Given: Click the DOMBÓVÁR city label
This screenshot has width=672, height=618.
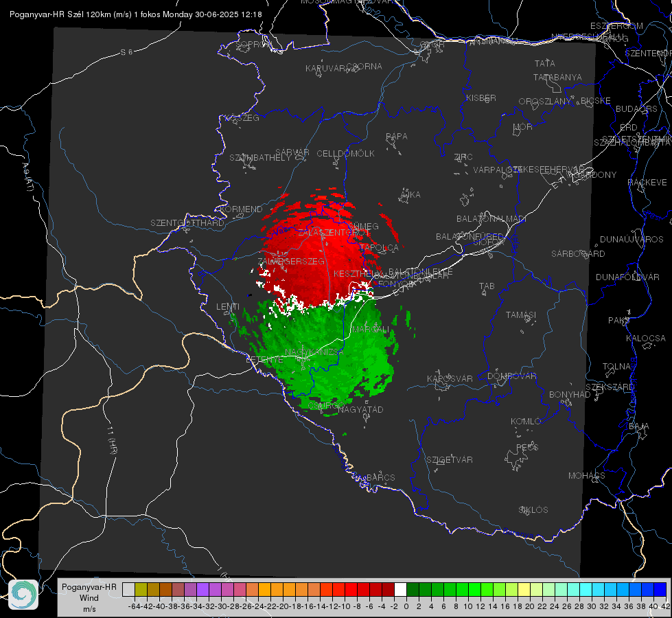Looking at the screenshot, I should click(511, 376).
